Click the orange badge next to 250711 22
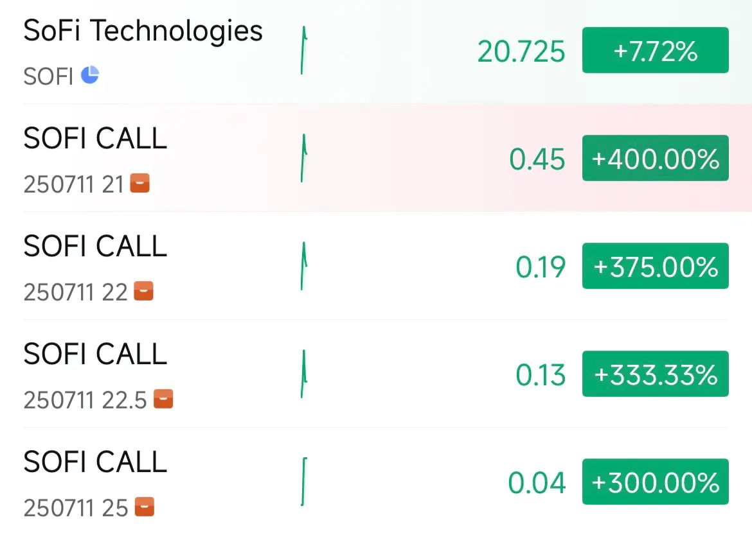This screenshot has width=752, height=560. tap(143, 291)
